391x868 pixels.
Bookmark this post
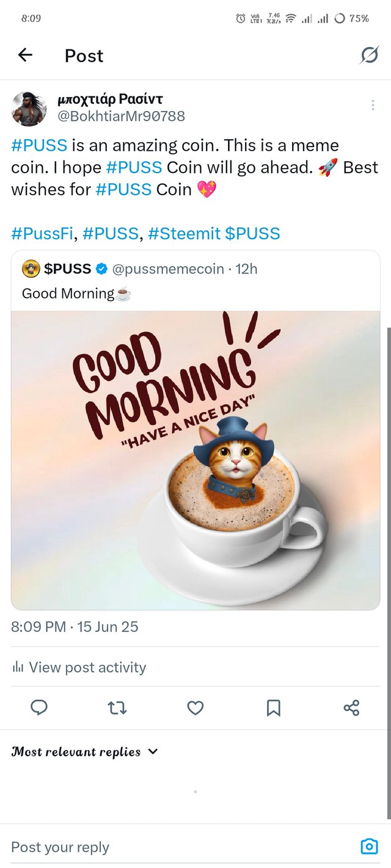pyautogui.click(x=273, y=707)
